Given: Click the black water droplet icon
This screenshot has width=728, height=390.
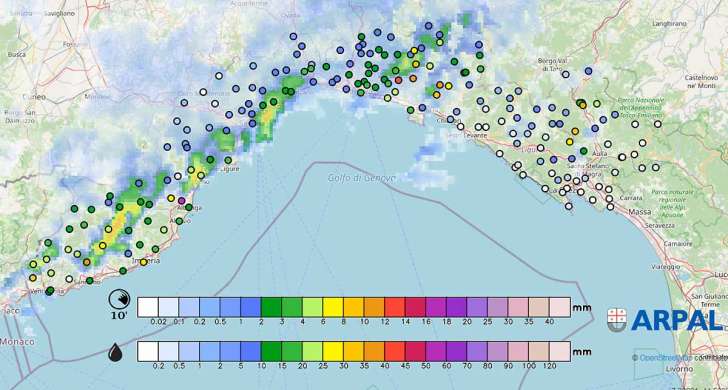Looking at the screenshot, I should 116,352.
